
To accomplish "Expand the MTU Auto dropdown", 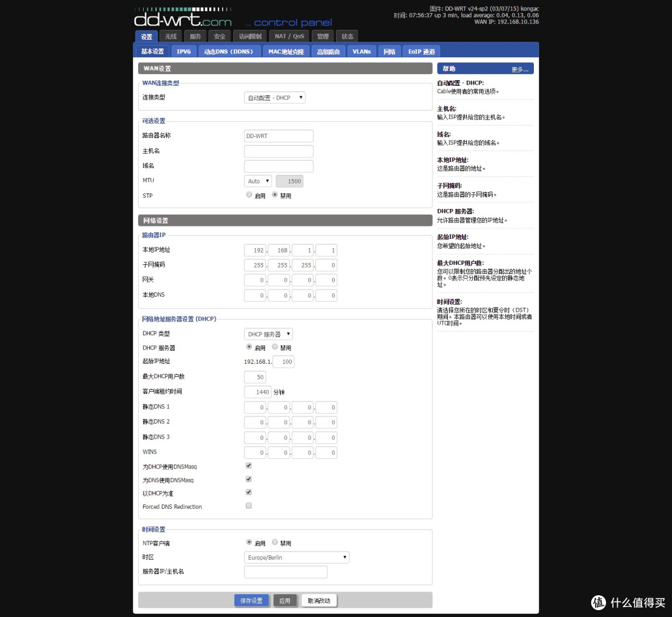I will coord(258,181).
